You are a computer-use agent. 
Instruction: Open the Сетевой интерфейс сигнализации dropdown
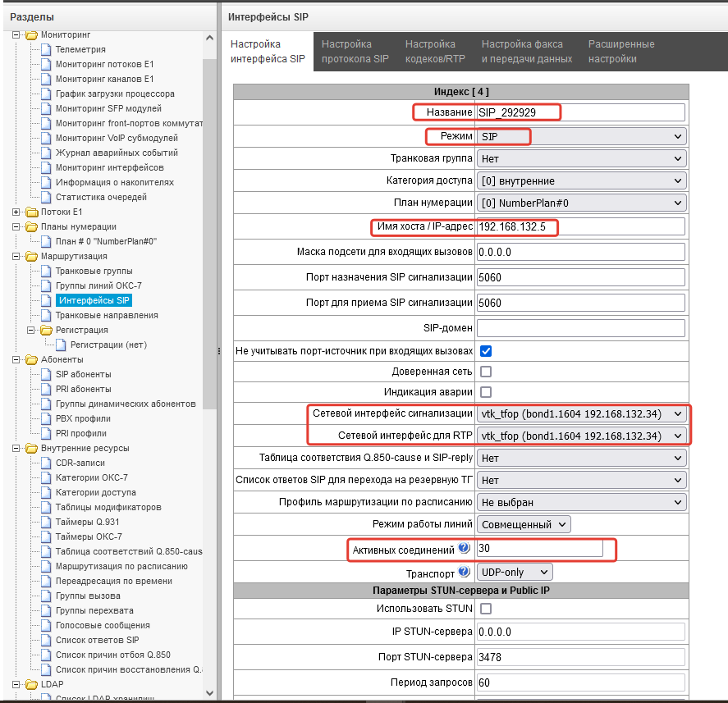[581, 413]
